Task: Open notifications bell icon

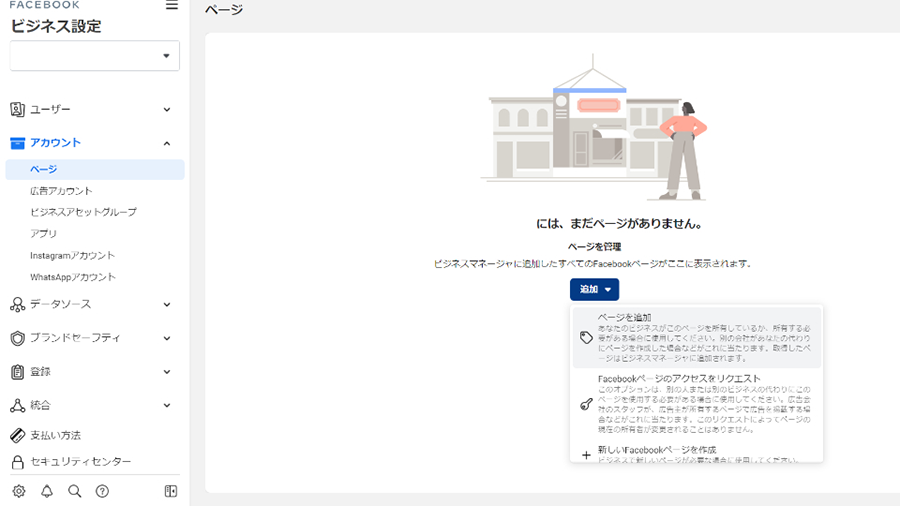Action: click(47, 491)
